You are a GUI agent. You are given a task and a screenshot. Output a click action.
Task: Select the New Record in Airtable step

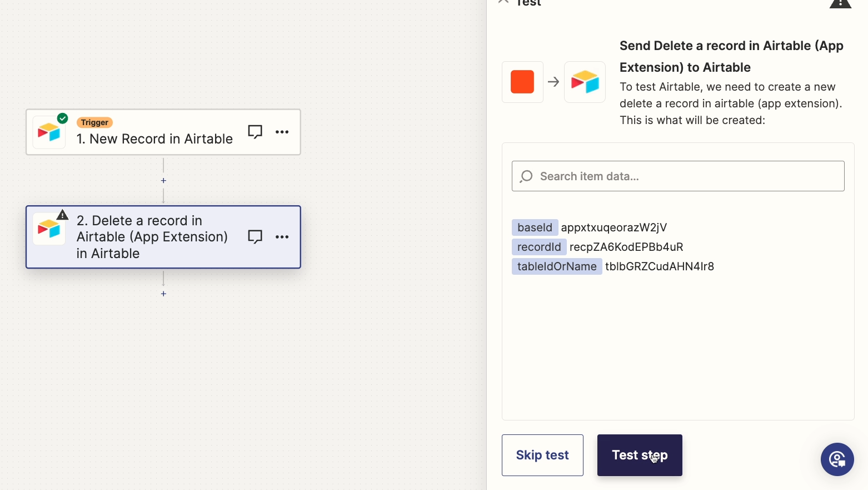click(163, 132)
